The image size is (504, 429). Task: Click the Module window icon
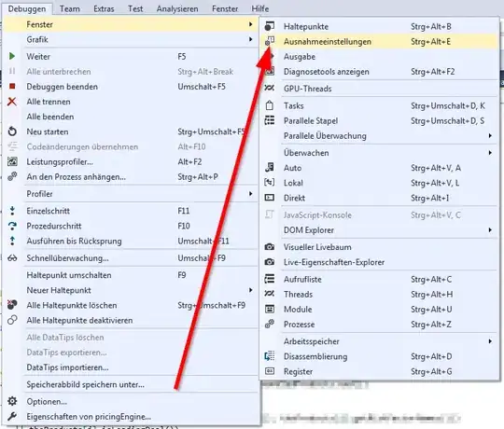(270, 309)
